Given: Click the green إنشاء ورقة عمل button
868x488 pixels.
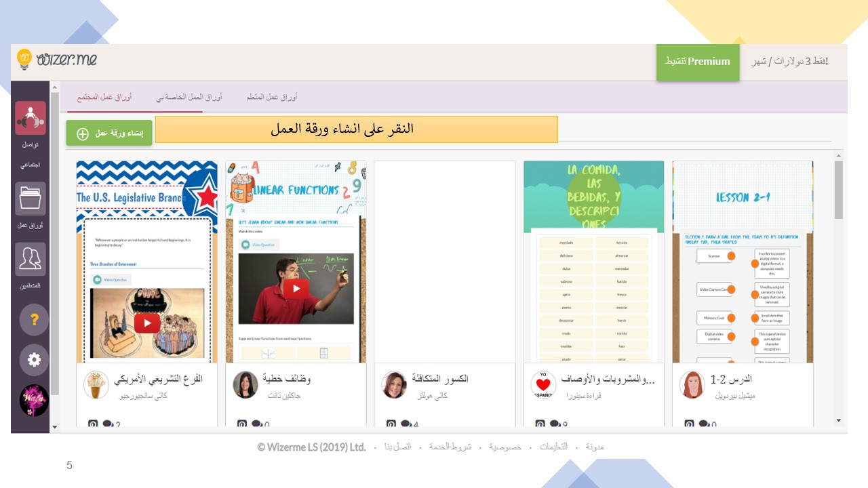Looking at the screenshot, I should (109, 134).
